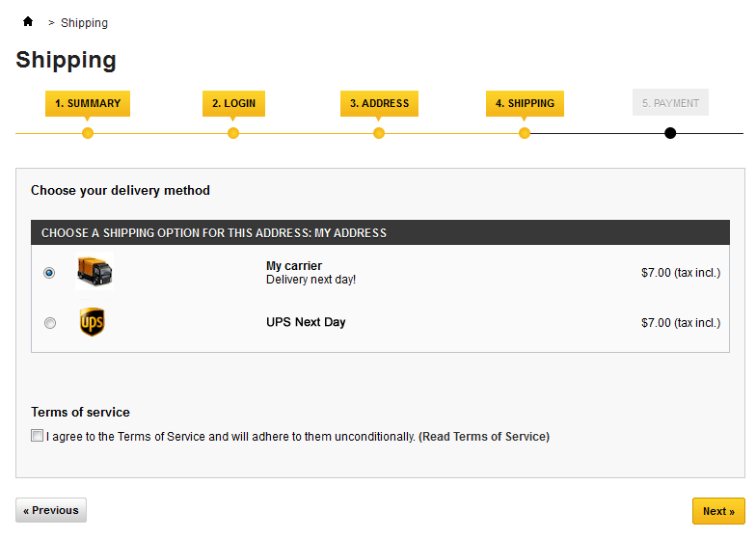Select the UPS Next Day radio button
The height and width of the screenshot is (539, 756).
click(50, 323)
